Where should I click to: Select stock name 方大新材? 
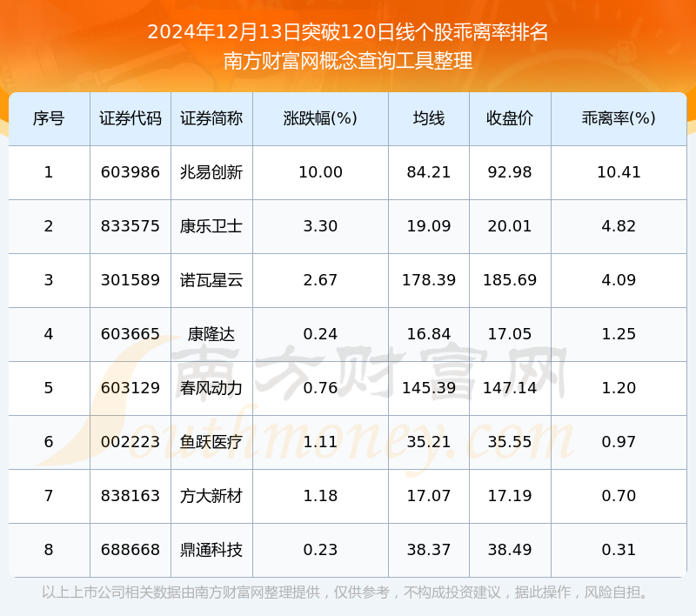pyautogui.click(x=211, y=496)
